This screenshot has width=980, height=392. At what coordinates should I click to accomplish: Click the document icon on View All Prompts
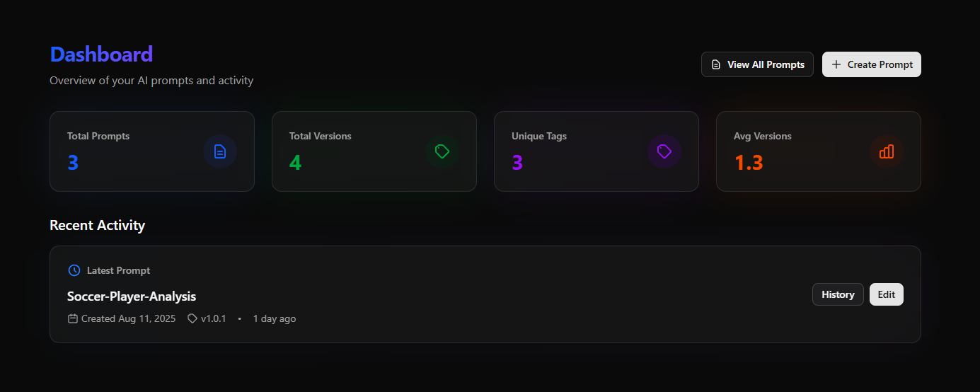click(x=716, y=64)
